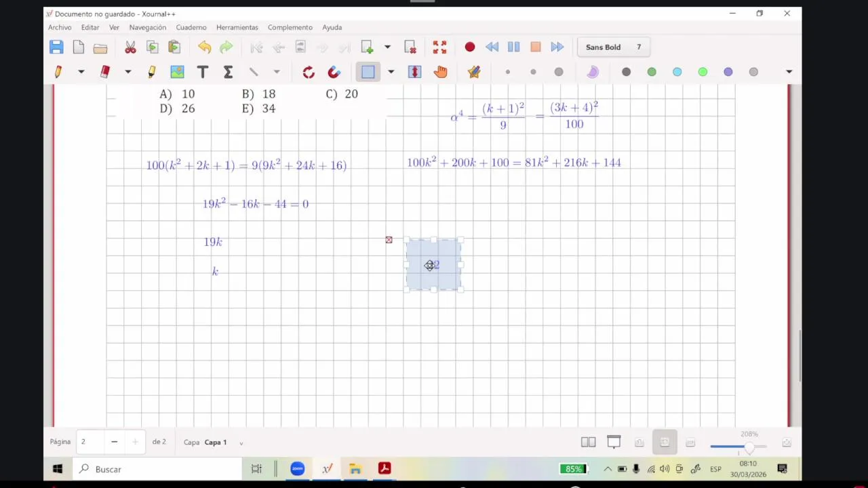This screenshot has height=488, width=868.
Task: Stop audio playback orange square
Action: tap(536, 47)
